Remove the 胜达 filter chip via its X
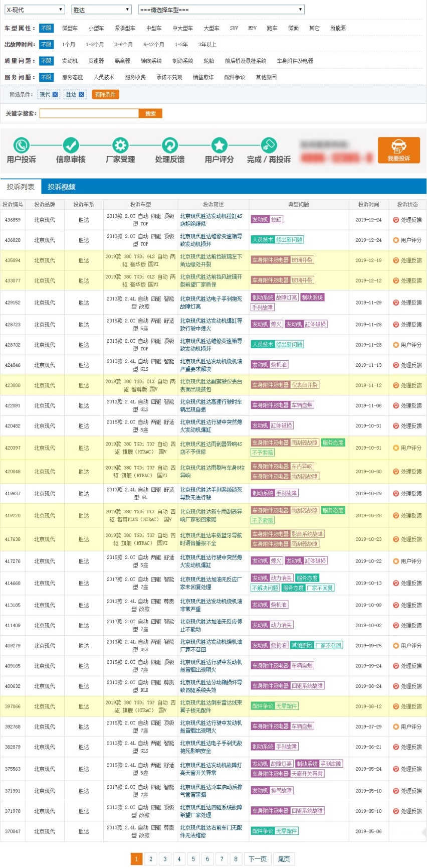Viewport: 427px width, 868px height. click(82, 94)
